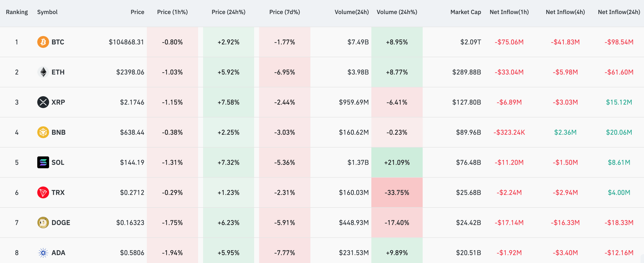
Task: Click ranking number 5 for SOL
Action: (17, 163)
